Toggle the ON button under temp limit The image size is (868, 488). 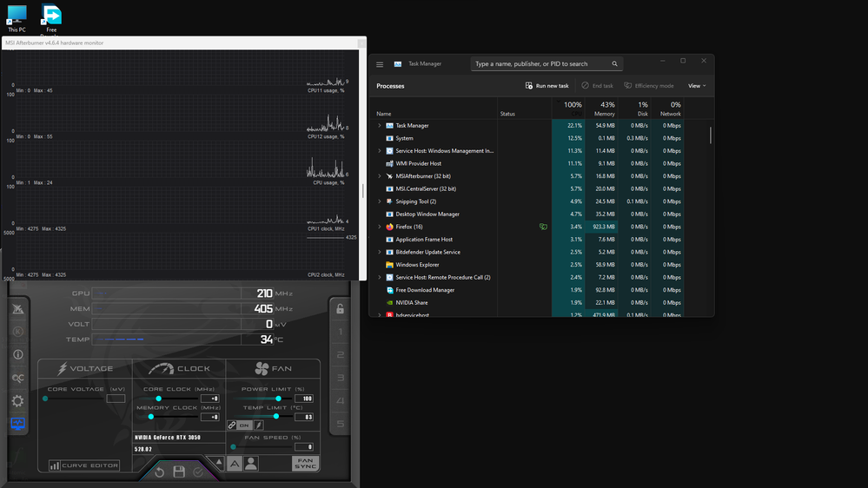(244, 425)
